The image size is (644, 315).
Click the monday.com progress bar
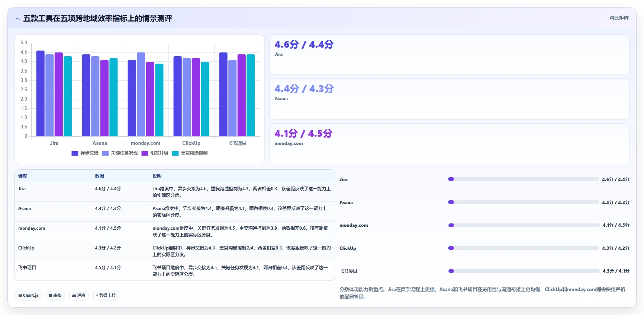524,225
